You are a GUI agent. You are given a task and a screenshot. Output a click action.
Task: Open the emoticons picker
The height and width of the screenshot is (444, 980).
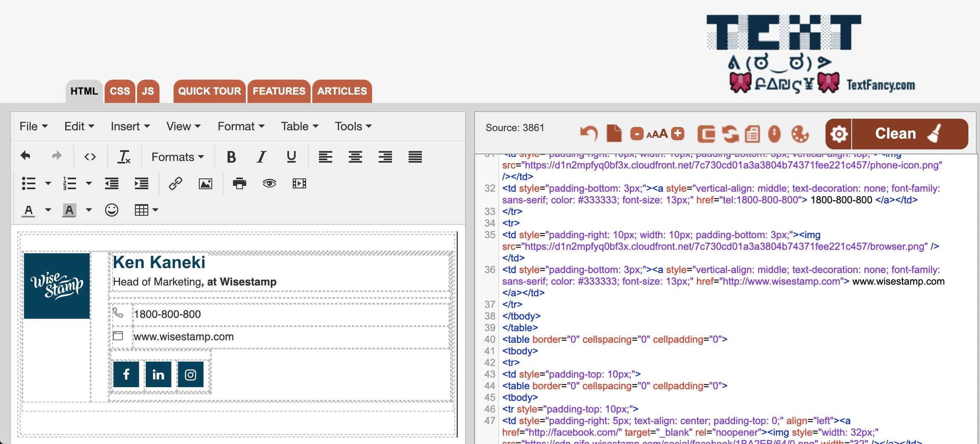click(111, 210)
